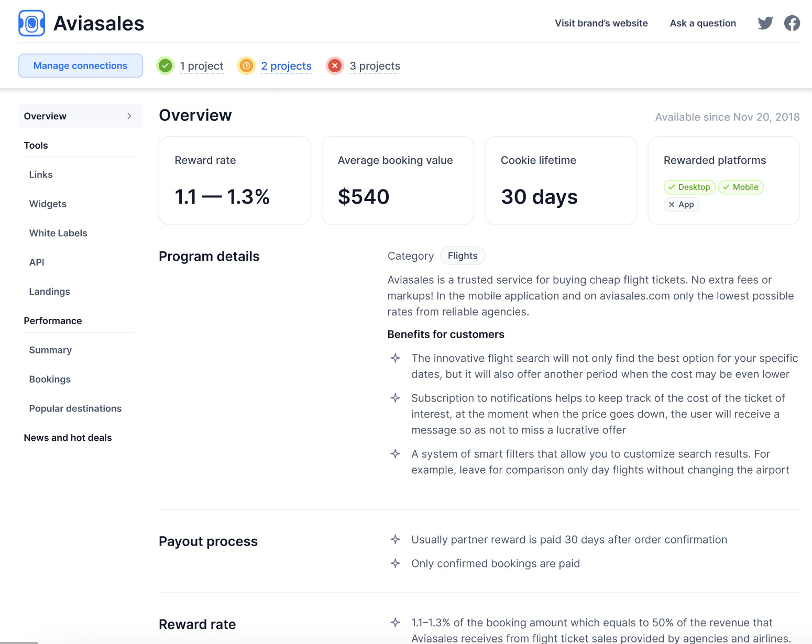
Task: Click the star bullet beside 1.1–1.3% of booking
Action: [x=396, y=623]
